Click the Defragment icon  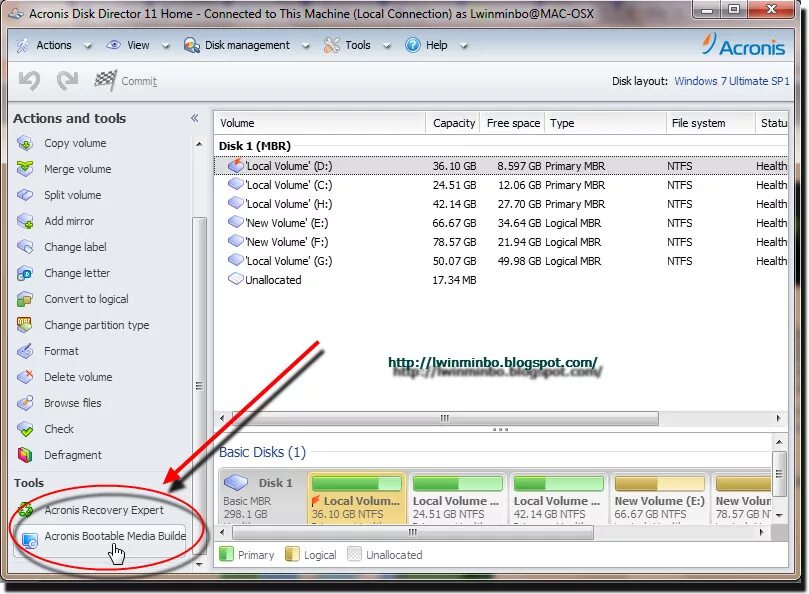click(25, 455)
